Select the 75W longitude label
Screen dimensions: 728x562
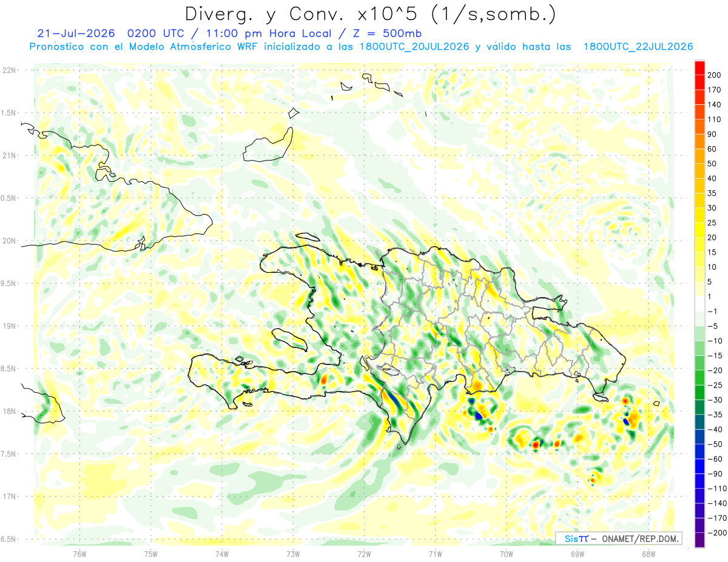point(150,554)
